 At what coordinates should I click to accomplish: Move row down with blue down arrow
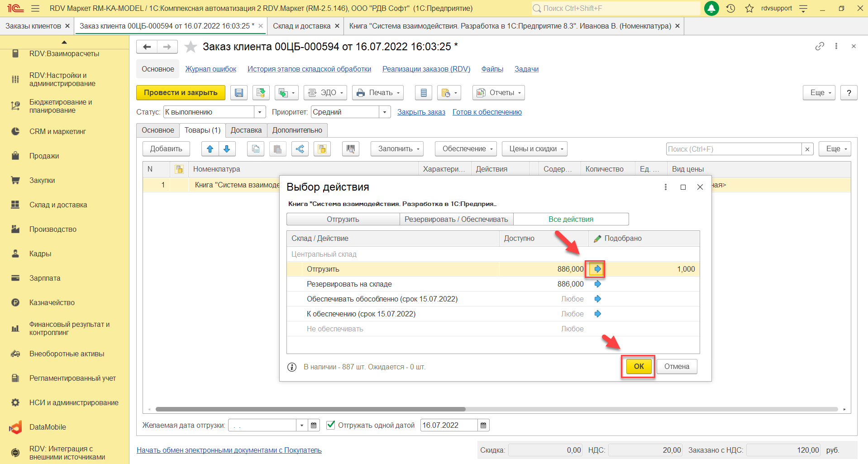click(x=227, y=149)
